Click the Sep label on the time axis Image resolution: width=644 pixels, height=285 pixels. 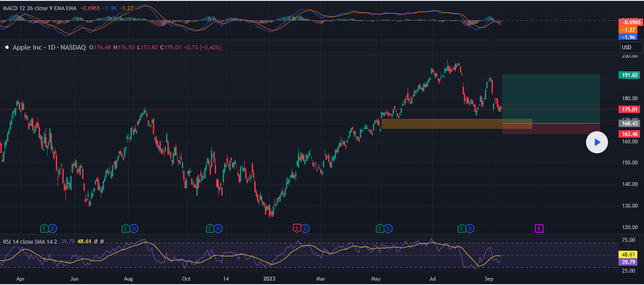click(489, 278)
